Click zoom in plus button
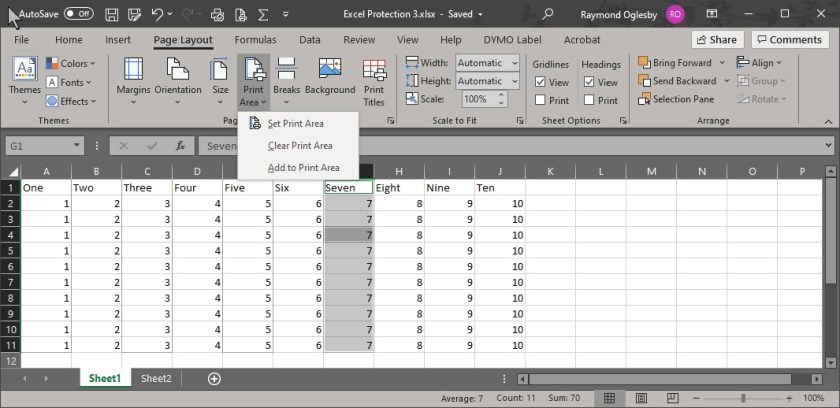Screen dimensions: 840x408 pyautogui.click(x=789, y=398)
